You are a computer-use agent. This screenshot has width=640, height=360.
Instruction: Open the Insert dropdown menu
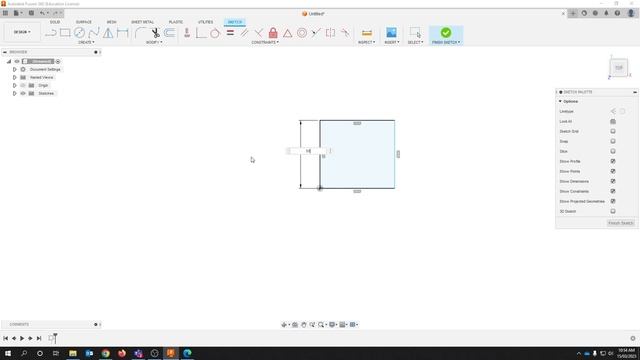coord(392,42)
